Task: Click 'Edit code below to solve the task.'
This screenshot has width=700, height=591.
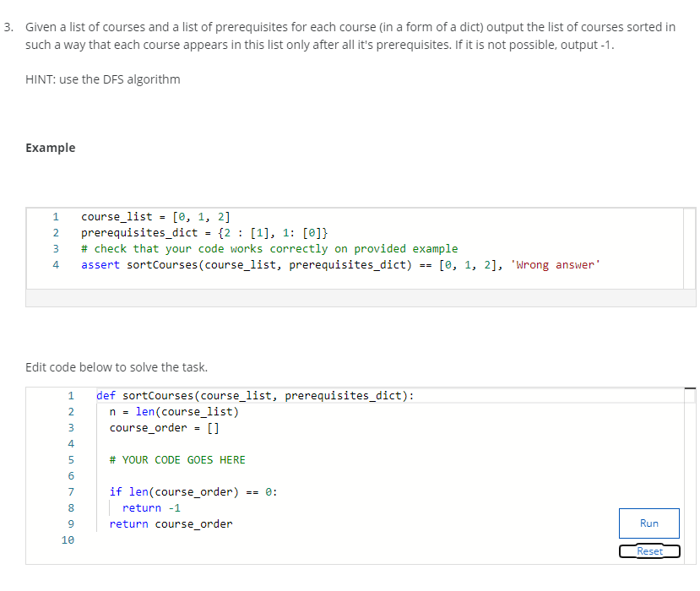Action: [x=117, y=367]
